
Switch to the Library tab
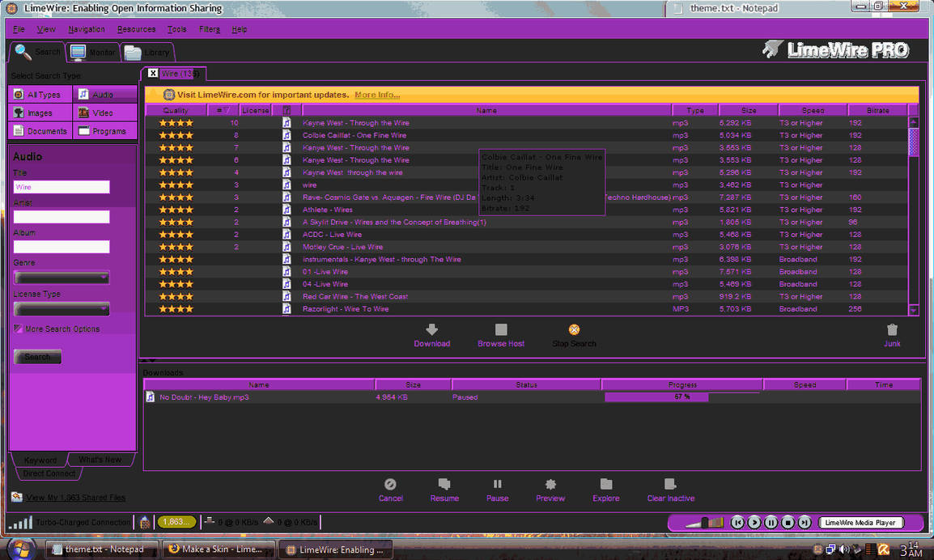coord(147,52)
